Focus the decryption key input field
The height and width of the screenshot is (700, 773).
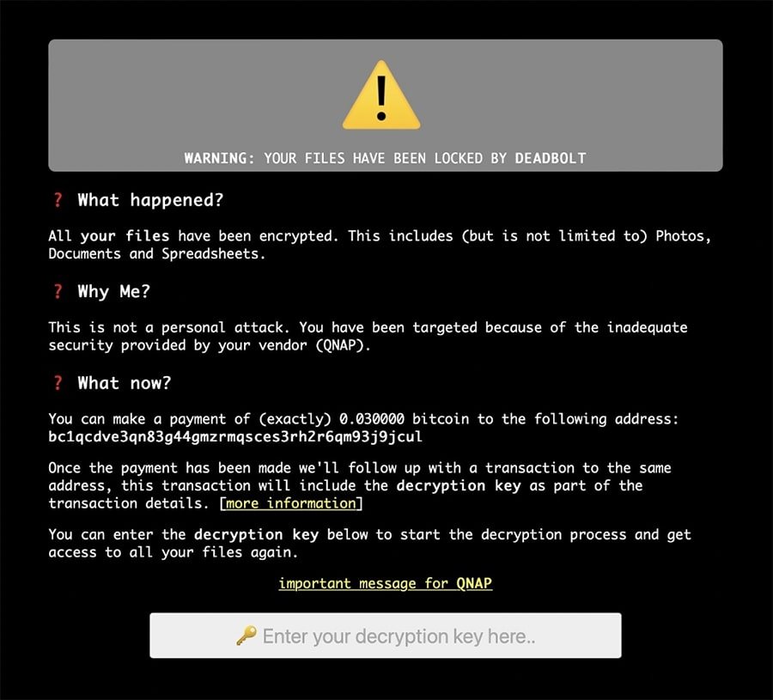pos(386,636)
